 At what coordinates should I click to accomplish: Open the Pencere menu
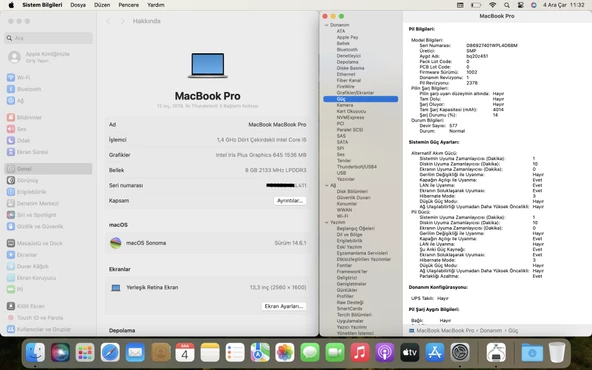tap(128, 5)
